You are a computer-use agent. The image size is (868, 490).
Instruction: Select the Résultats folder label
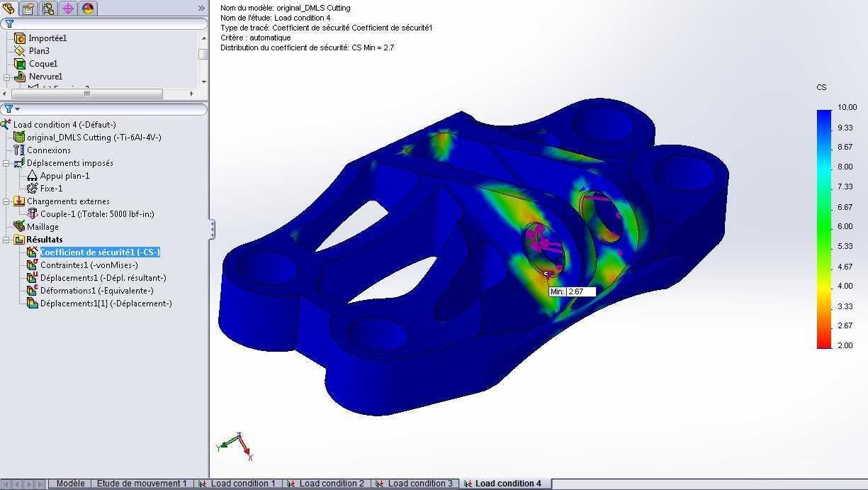45,240
